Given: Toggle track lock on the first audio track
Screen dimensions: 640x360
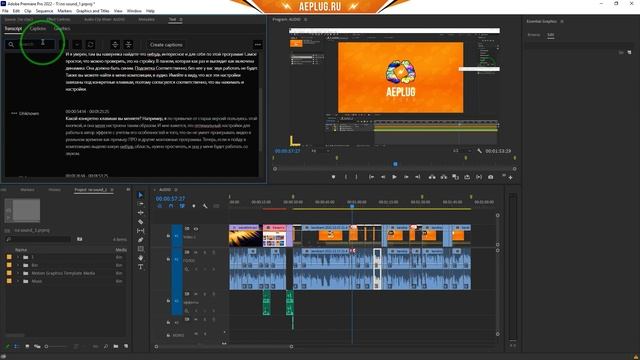Looking at the screenshot, I should tap(168, 259).
